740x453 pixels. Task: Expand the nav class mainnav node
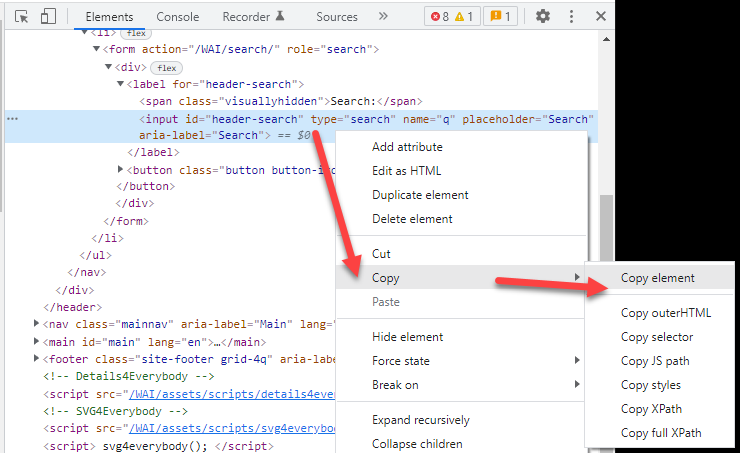pyautogui.click(x=36, y=323)
